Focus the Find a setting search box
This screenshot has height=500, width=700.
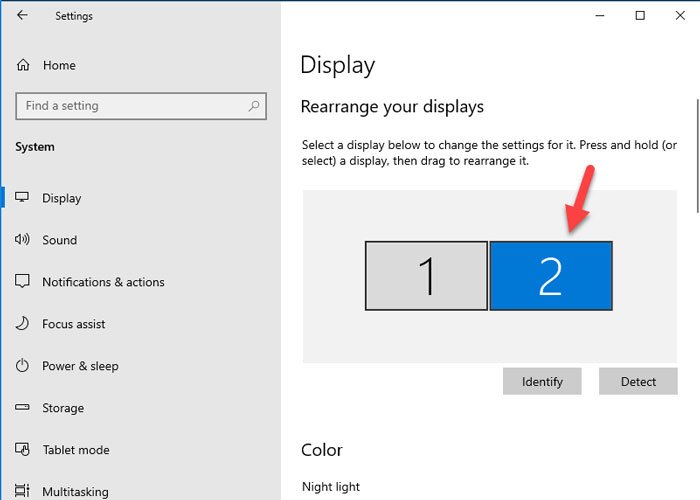coord(130,106)
